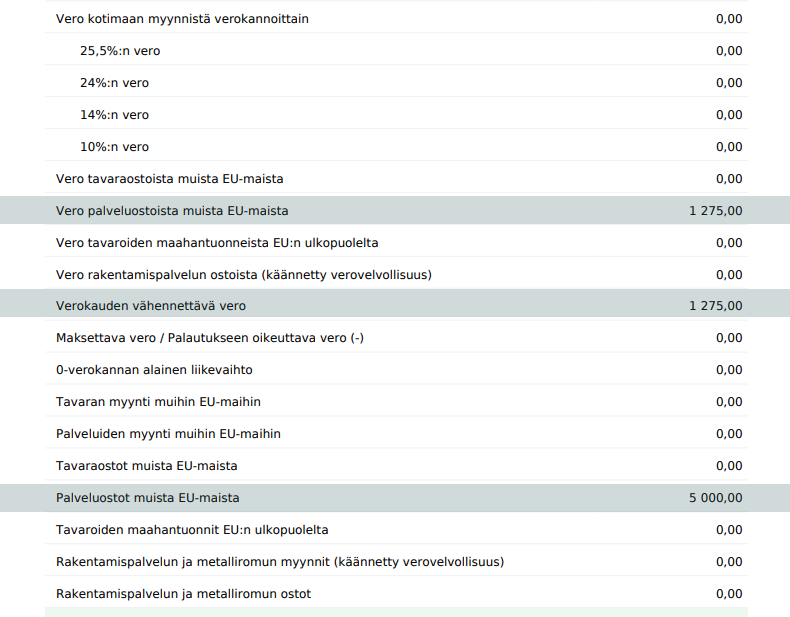Select the 'Verokauden vähennettävä vero' row
This screenshot has height=617, width=790.
[151, 306]
